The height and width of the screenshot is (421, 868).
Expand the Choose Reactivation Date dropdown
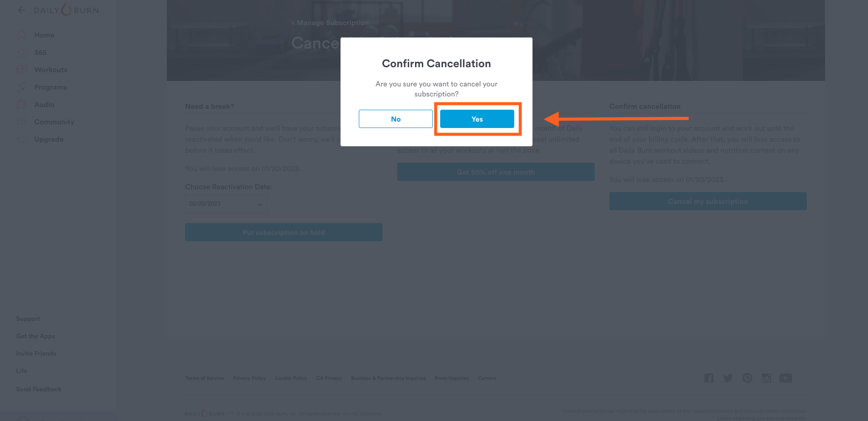point(226,204)
